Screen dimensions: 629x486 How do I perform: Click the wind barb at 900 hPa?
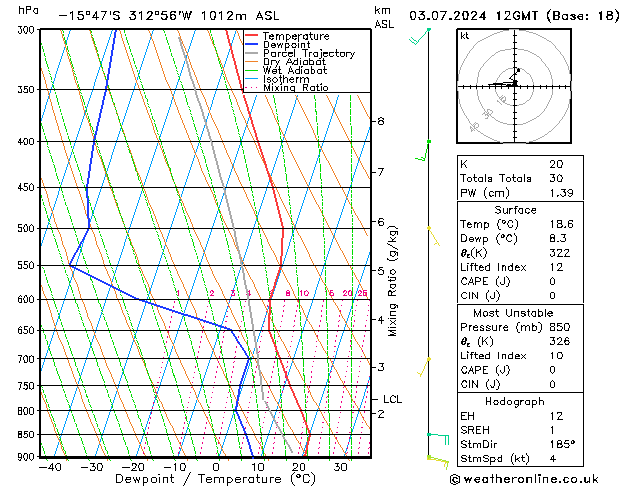tap(438, 462)
